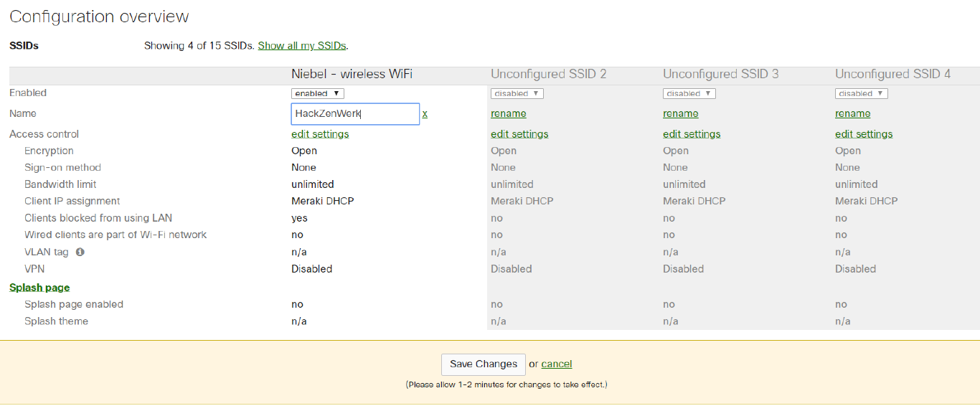The image size is (980, 411).
Task: Open the disabled dropdown for Unconfigured SSID 2
Action: click(x=517, y=93)
